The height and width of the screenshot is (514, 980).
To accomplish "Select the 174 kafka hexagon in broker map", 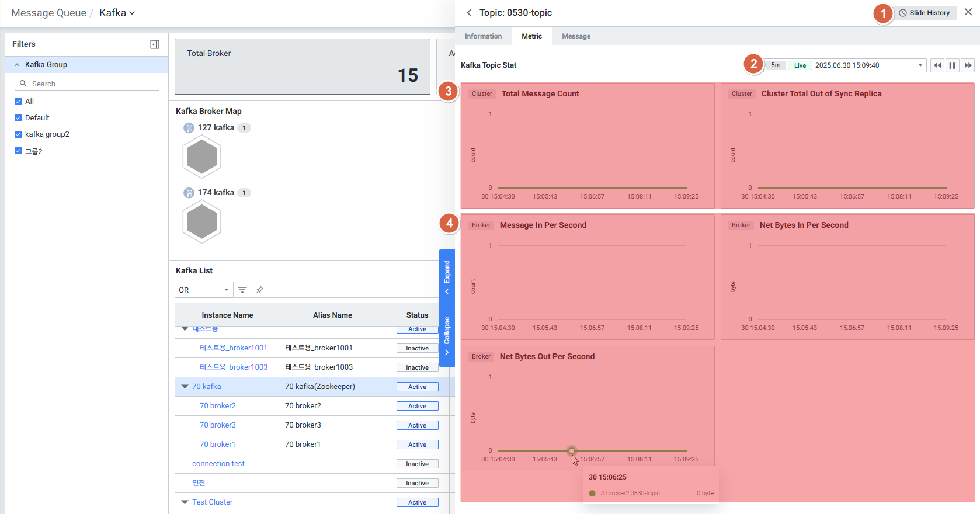I will point(201,221).
